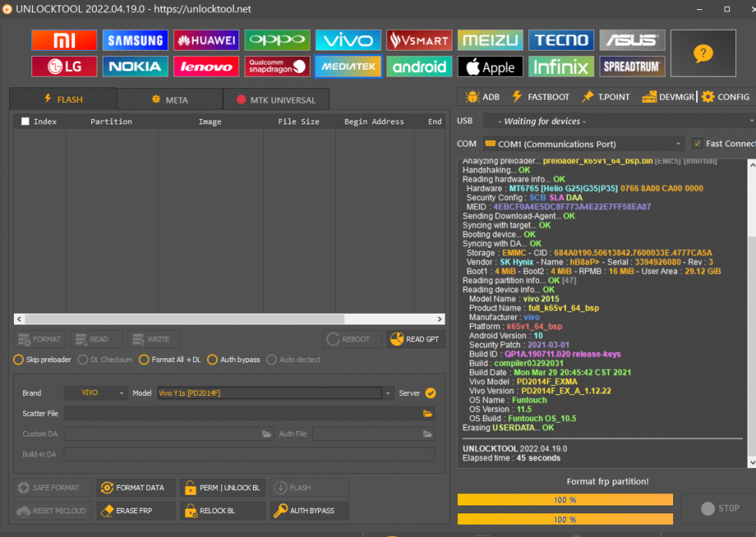This screenshot has width=756, height=537.
Task: Select the Meizu brand logo
Action: click(x=491, y=40)
